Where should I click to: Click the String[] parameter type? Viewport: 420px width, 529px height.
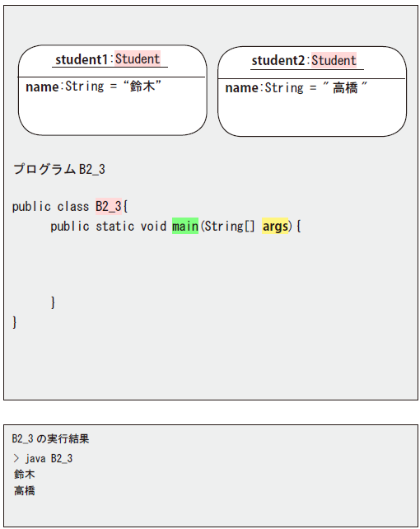tap(230, 226)
